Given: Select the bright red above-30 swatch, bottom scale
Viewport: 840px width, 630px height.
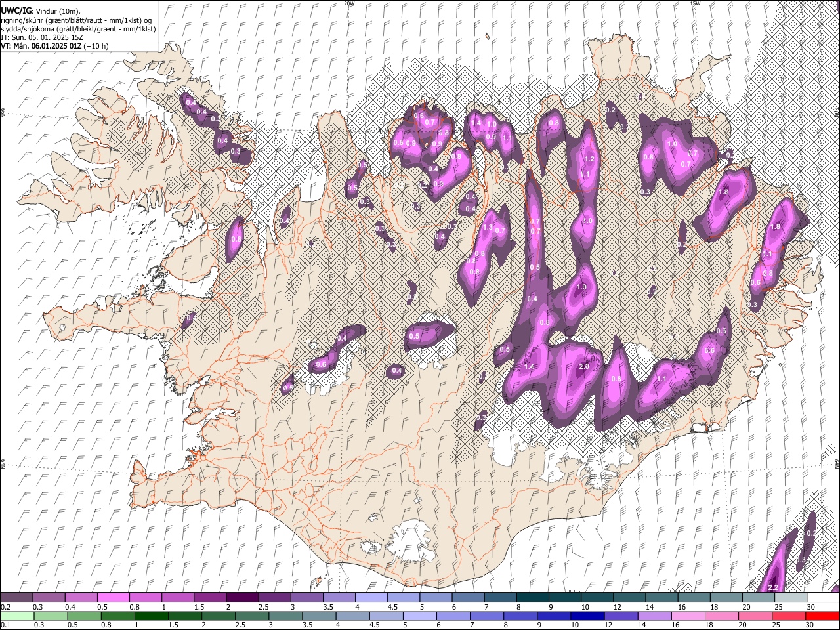Looking at the screenshot, I should (822, 616).
